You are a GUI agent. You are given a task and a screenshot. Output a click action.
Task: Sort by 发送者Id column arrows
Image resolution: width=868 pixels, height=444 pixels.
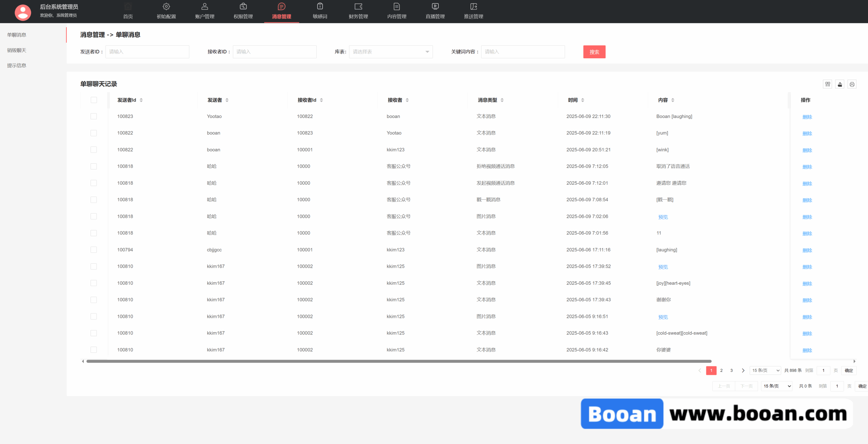click(141, 100)
